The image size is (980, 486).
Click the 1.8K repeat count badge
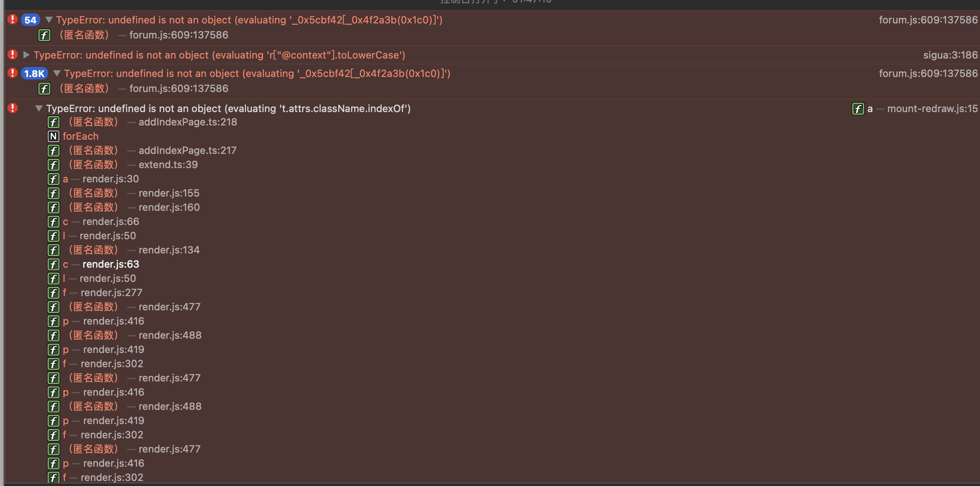tap(34, 74)
